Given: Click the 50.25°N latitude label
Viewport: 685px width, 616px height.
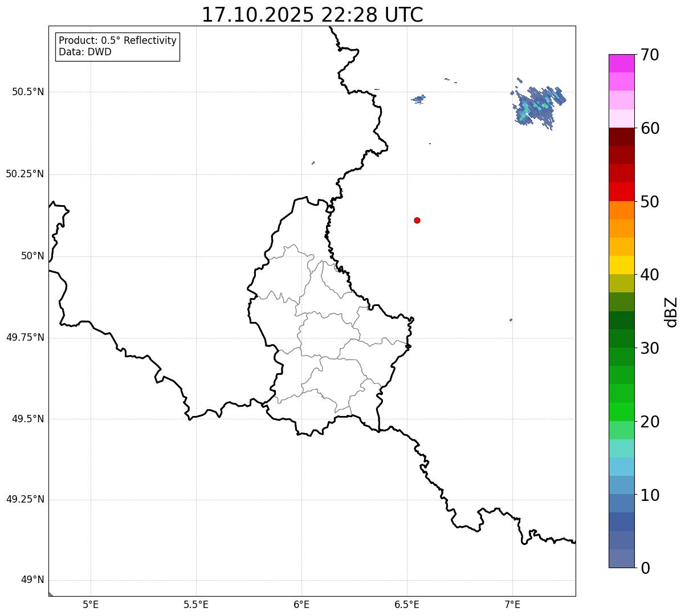Looking at the screenshot, I should [25, 174].
